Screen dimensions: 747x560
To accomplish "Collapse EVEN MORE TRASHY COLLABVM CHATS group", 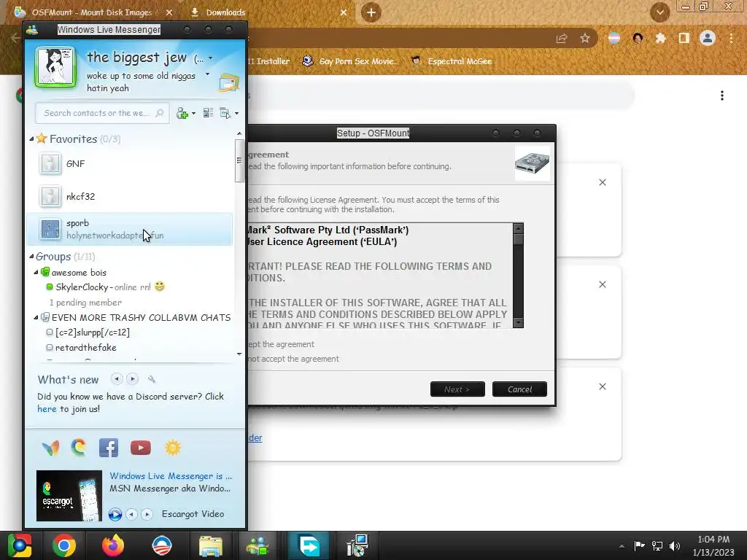I will 36,317.
